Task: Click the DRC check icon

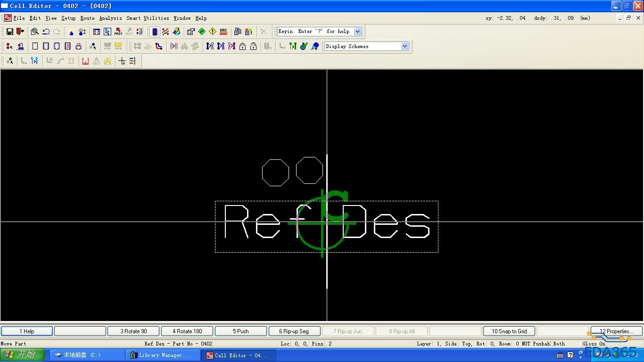Action: click(x=223, y=32)
